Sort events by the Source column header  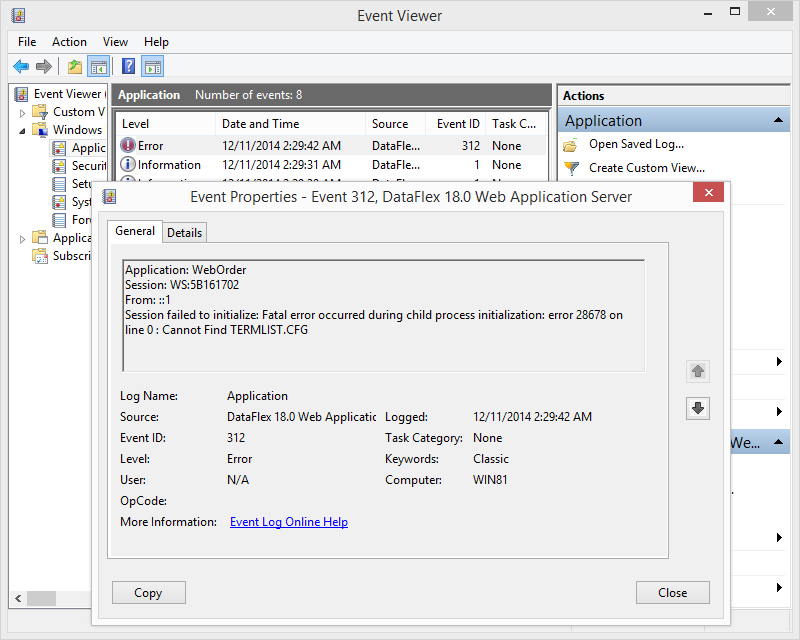[395, 124]
